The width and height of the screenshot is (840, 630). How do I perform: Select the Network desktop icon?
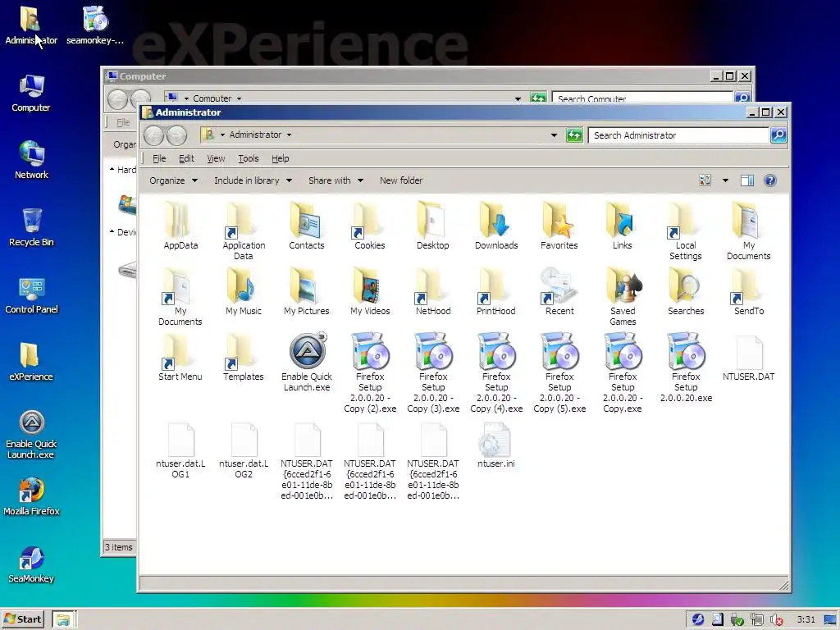pyautogui.click(x=31, y=160)
